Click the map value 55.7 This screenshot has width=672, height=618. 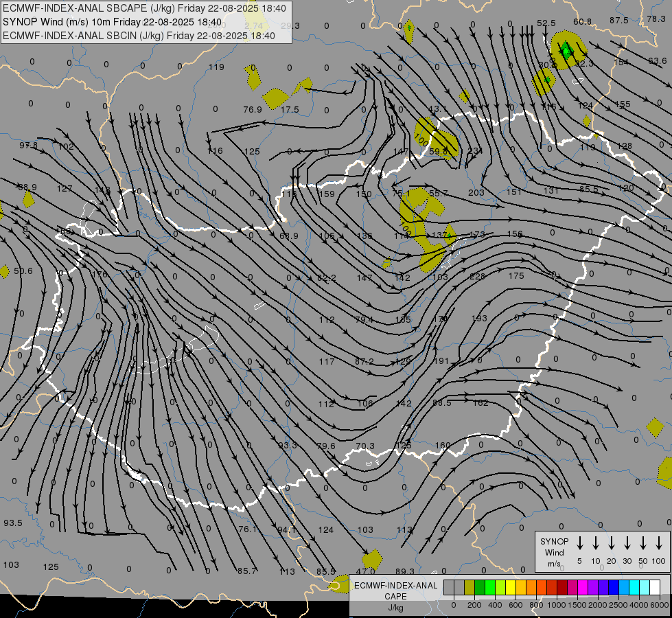pos(438,194)
